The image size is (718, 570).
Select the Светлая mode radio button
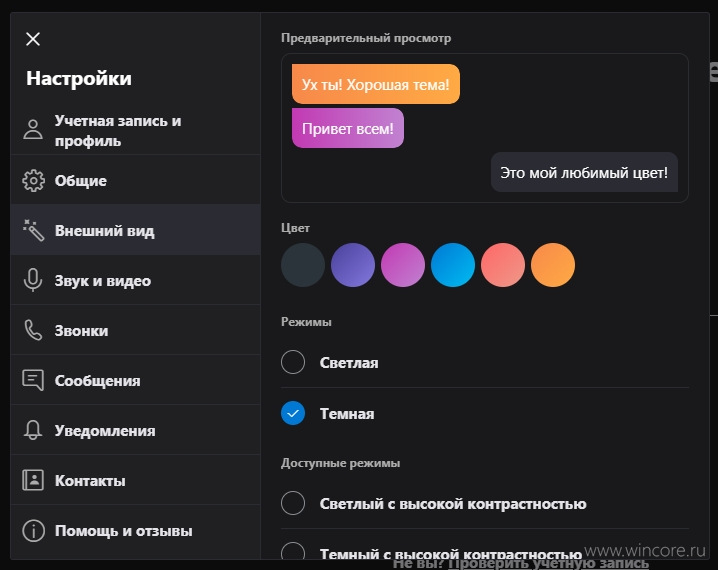tap(293, 362)
